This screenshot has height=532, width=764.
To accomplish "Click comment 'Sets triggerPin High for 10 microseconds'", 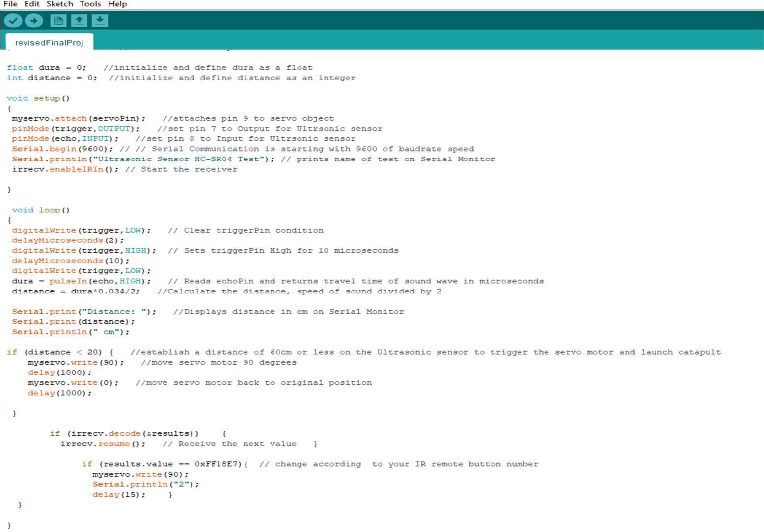I will click(x=283, y=251).
